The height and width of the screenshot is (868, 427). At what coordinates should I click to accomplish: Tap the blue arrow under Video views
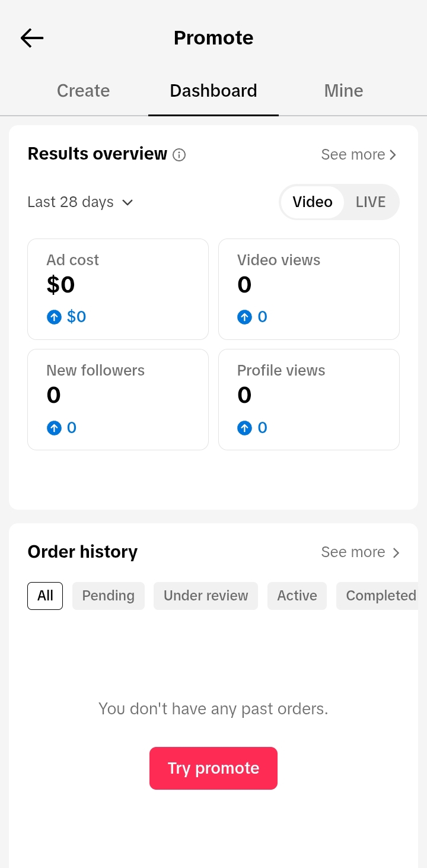coord(244,317)
